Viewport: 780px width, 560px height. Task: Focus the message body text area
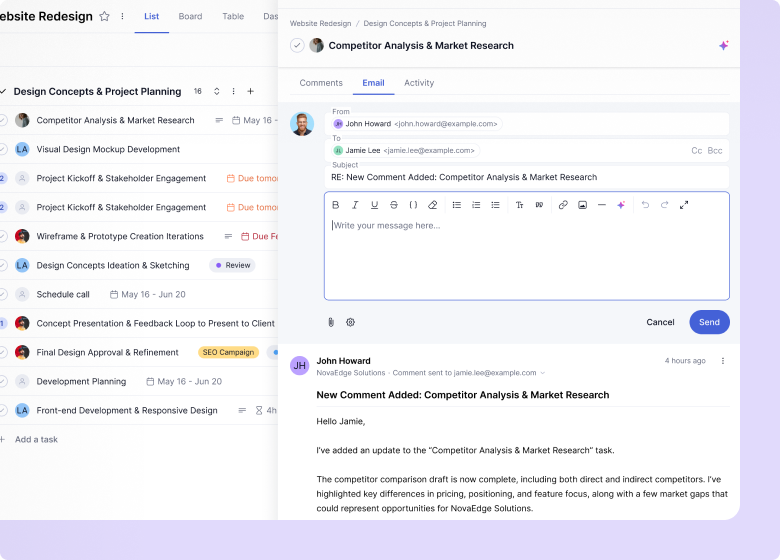point(527,256)
